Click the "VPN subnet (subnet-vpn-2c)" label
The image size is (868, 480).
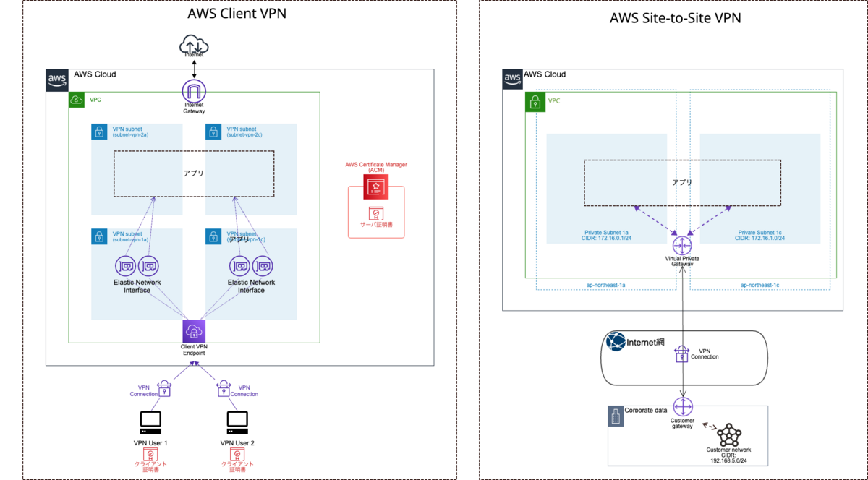pos(245,132)
